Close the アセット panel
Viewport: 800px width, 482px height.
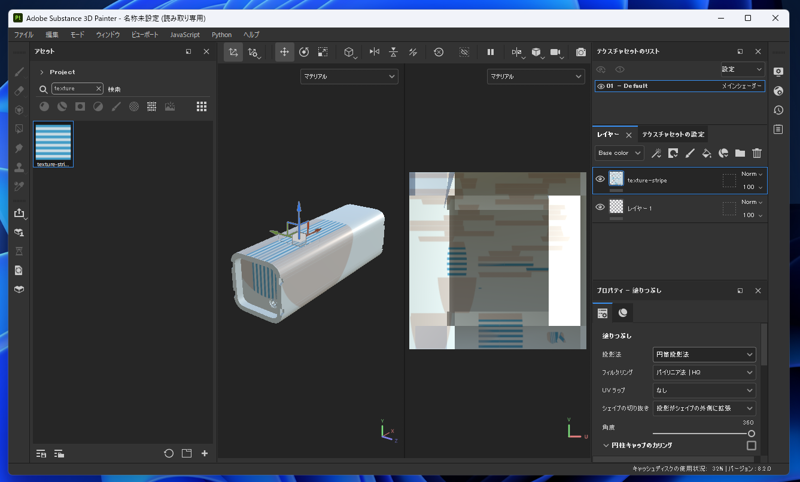tap(206, 52)
